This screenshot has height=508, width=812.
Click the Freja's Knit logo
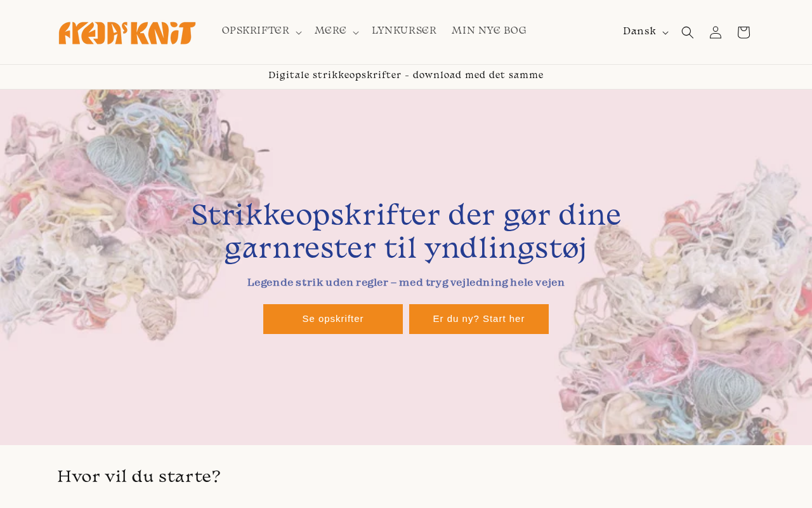coord(127,32)
